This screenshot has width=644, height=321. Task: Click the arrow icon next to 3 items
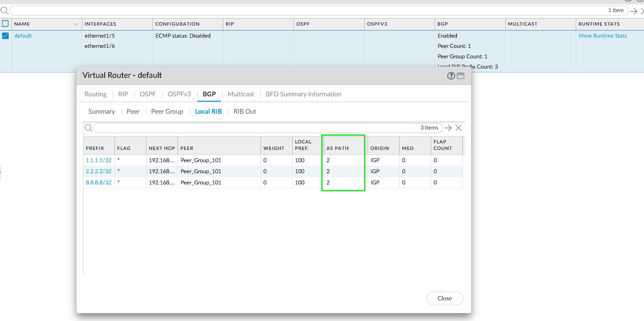[x=448, y=128]
